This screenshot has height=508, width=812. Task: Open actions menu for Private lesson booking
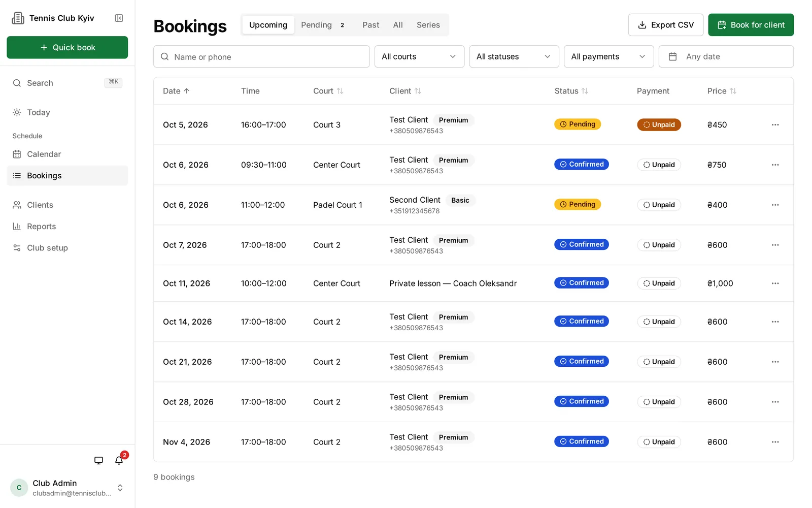[x=775, y=283]
